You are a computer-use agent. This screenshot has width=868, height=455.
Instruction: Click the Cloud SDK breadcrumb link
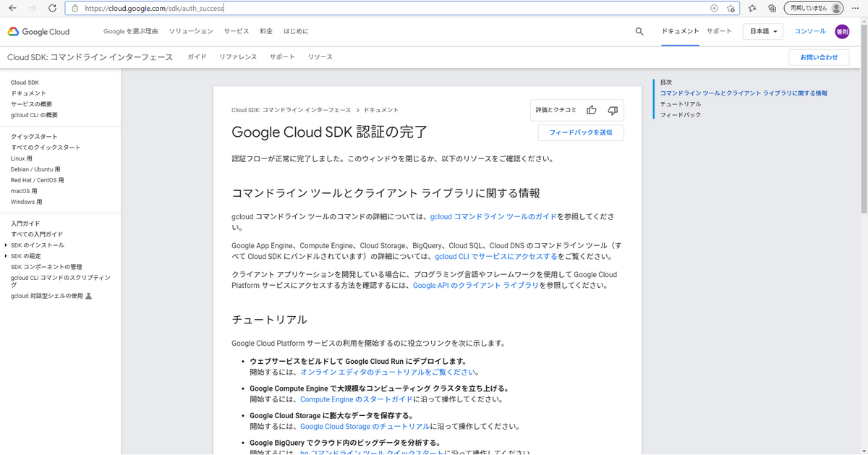click(x=292, y=110)
